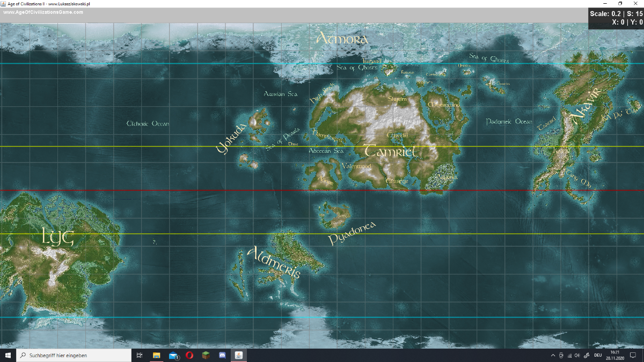Click the Atmora label on the map
The height and width of the screenshot is (362, 644).
point(342,39)
